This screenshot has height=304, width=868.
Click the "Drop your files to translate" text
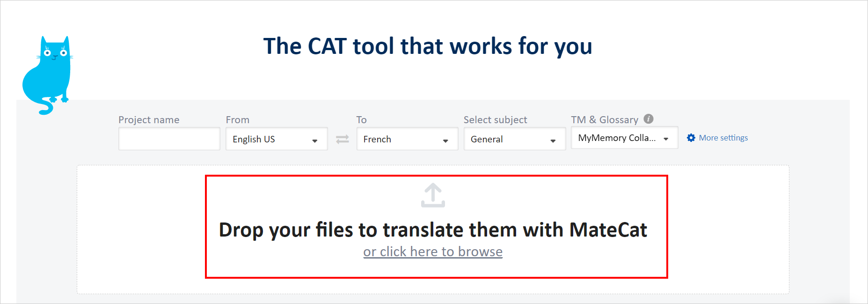(433, 230)
